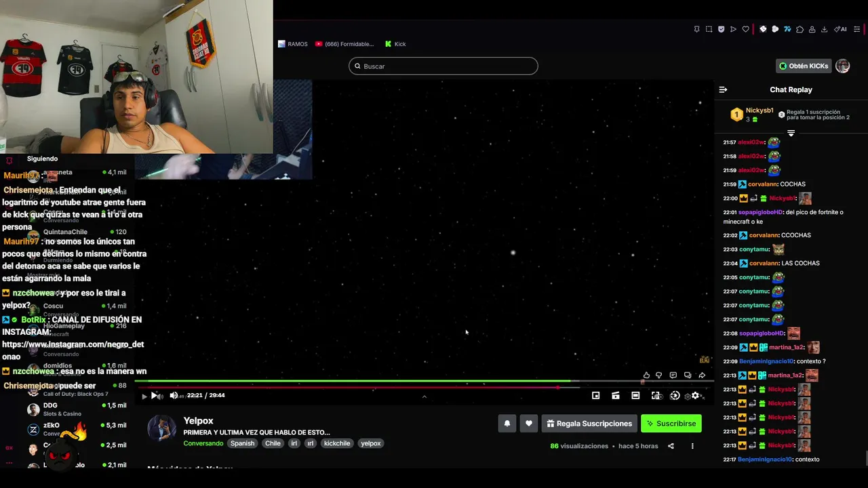Open the 7TV extension icon
The width and height of the screenshot is (868, 488).
[x=787, y=29]
